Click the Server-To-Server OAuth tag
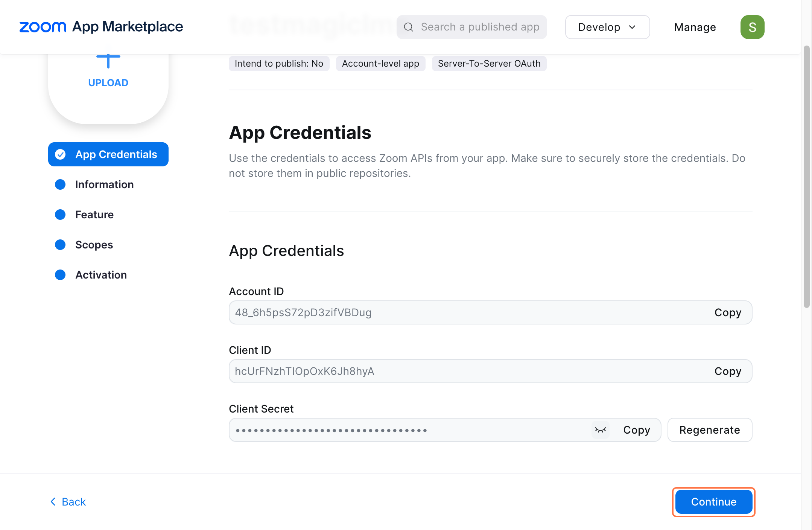Screen dimensions: 812x530 pos(489,63)
